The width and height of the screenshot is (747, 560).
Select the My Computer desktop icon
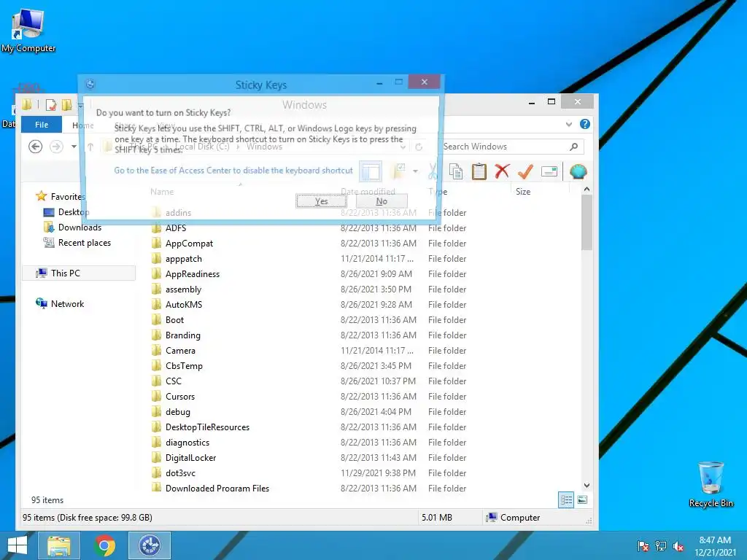(28, 31)
